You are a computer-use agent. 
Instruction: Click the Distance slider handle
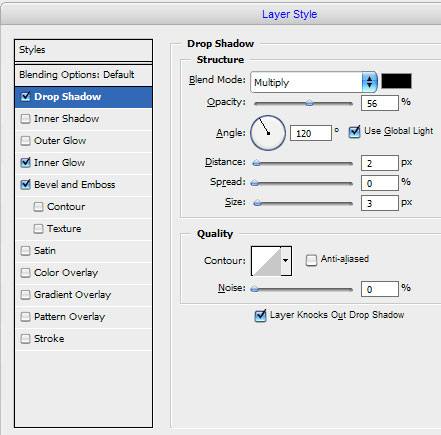[x=256, y=163]
